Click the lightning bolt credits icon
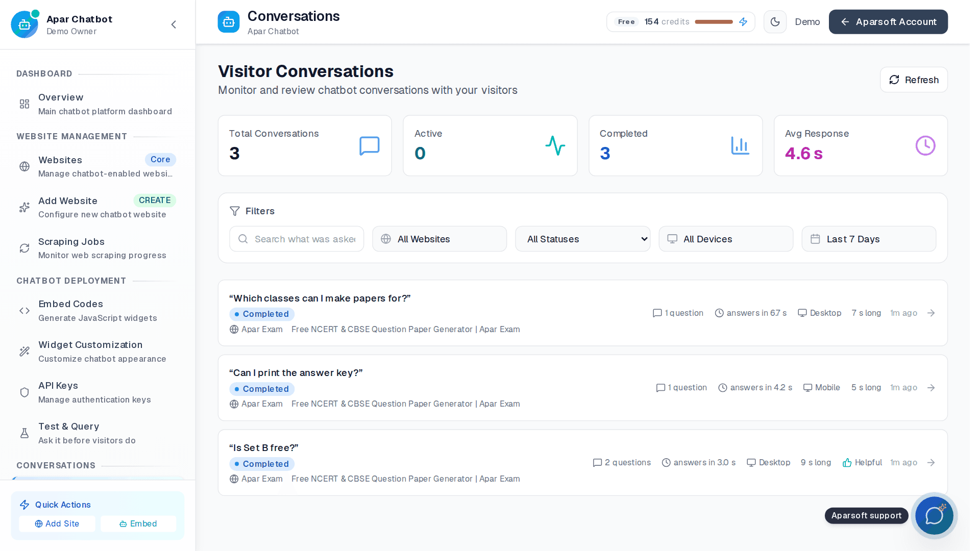 [x=743, y=22]
